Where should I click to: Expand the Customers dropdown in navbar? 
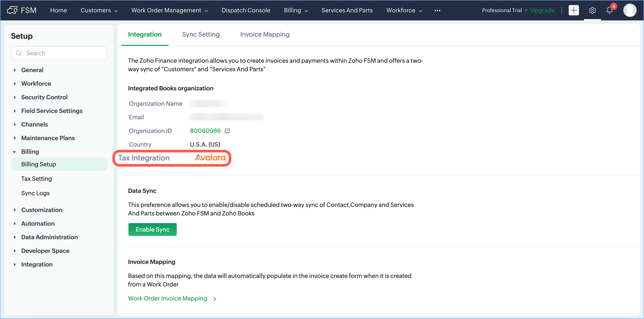99,10
